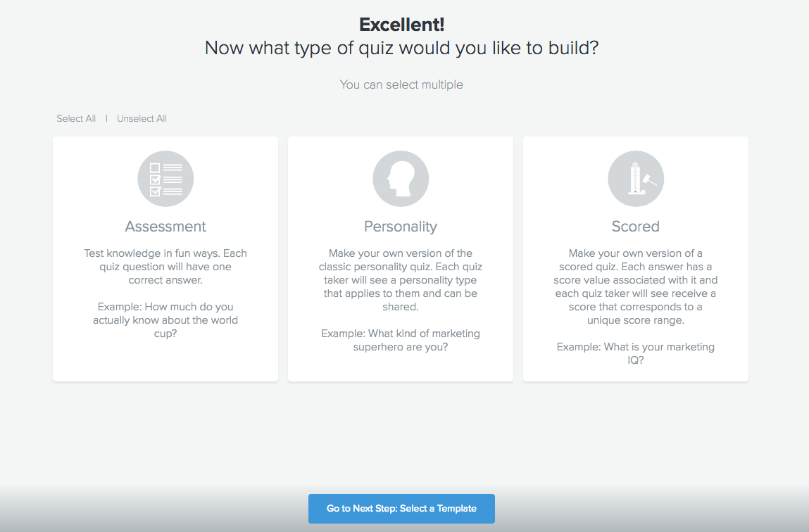Click the Assessment description about one correct answer
Viewport: 809px width, 532px height.
pyautogui.click(x=165, y=267)
